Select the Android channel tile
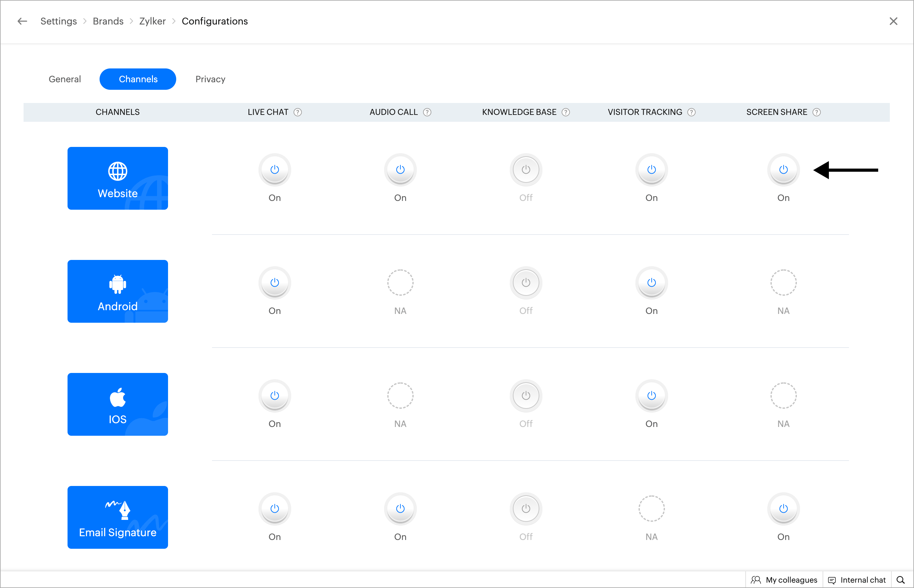Screen dimensions: 914x588 (x=118, y=291)
